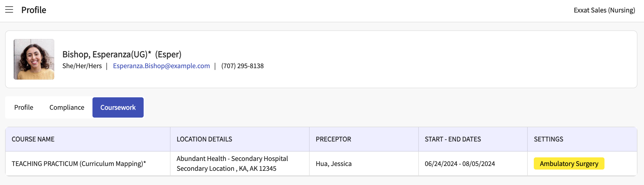
Task: Select the Coursework tab
Action: (x=118, y=107)
